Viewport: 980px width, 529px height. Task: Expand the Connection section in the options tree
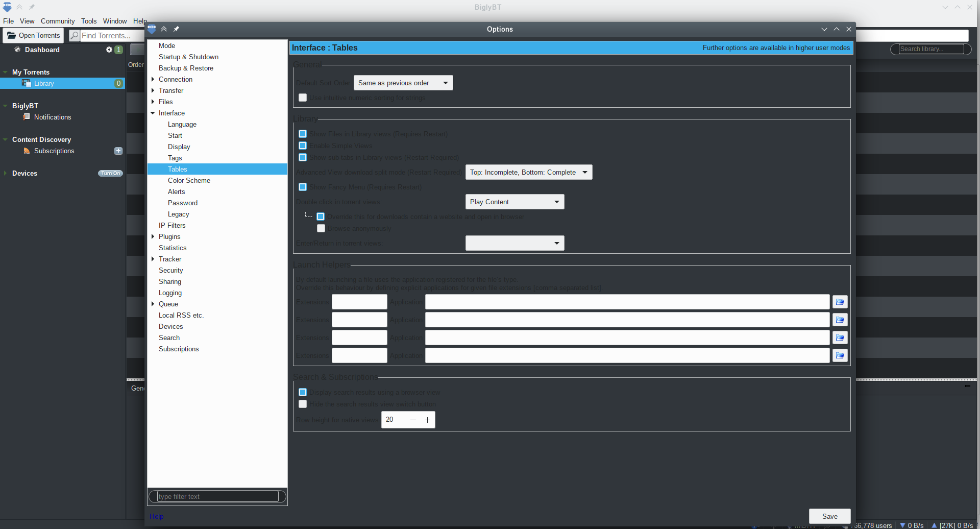152,79
